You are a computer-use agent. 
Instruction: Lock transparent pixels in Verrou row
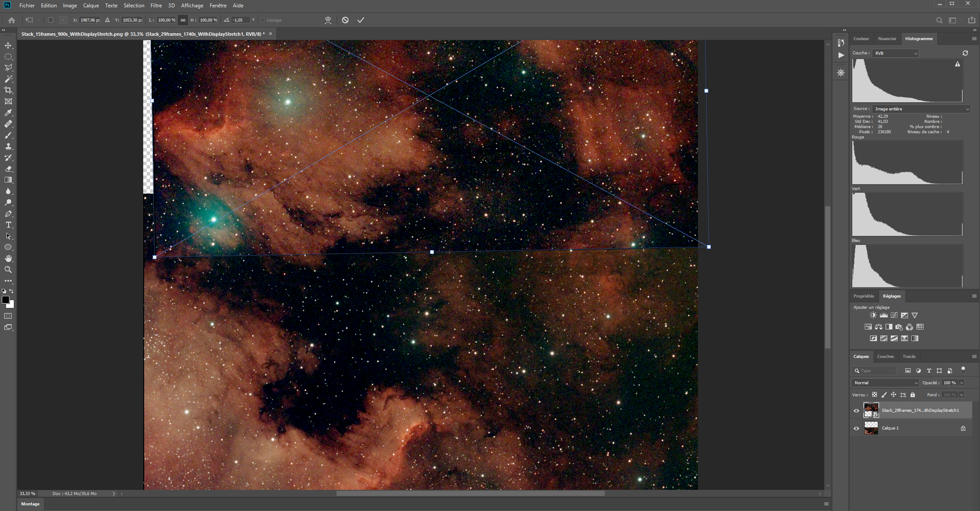click(x=874, y=395)
